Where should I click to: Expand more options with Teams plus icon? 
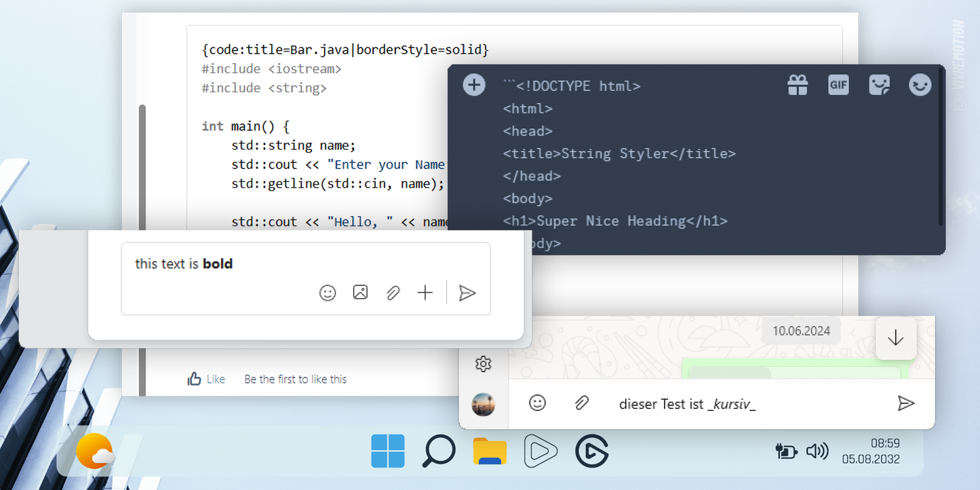click(425, 293)
